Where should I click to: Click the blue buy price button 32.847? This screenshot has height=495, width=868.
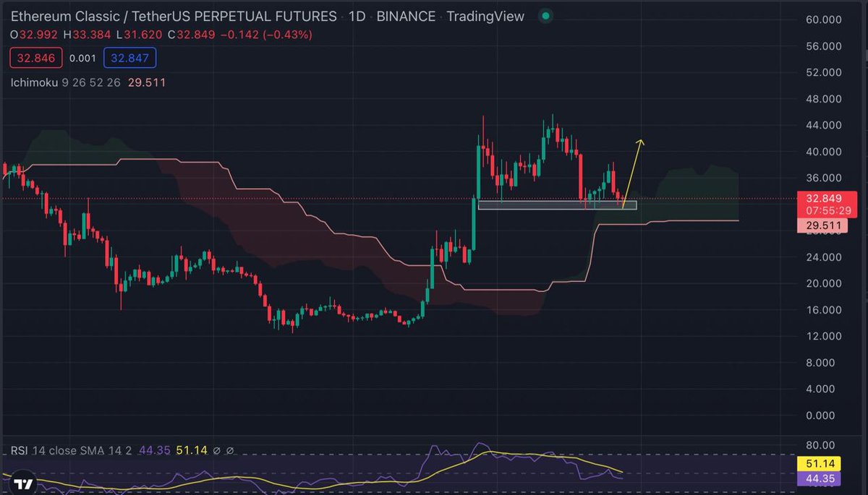(x=129, y=59)
